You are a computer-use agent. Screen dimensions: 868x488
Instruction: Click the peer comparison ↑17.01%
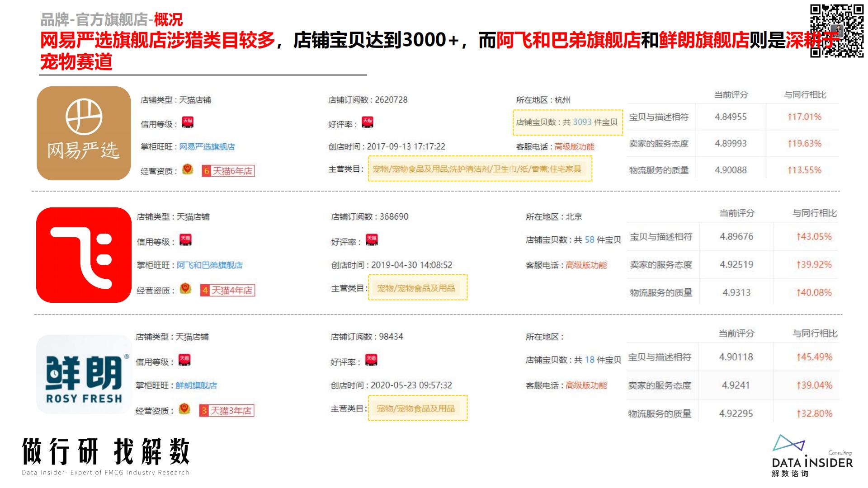(x=804, y=117)
